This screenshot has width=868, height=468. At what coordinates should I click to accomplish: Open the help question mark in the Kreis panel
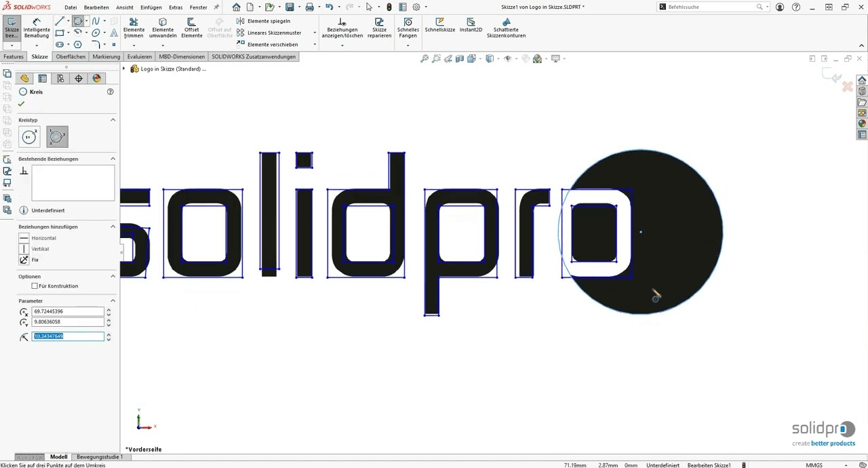click(x=109, y=92)
